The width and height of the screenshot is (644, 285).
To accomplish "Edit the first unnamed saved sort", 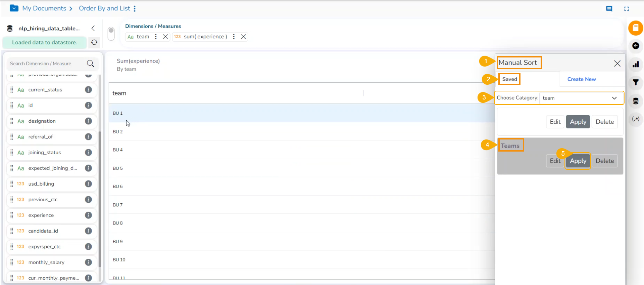I will point(555,122).
